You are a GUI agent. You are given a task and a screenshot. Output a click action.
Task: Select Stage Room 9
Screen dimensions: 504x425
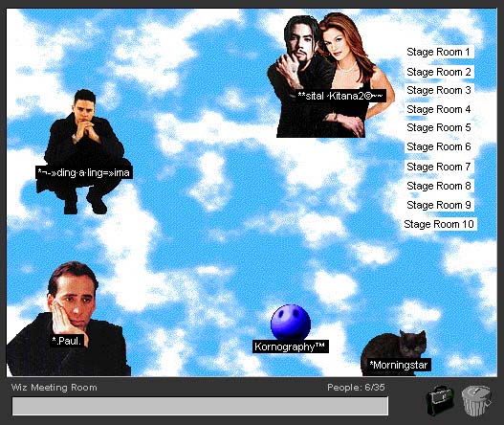pos(439,205)
